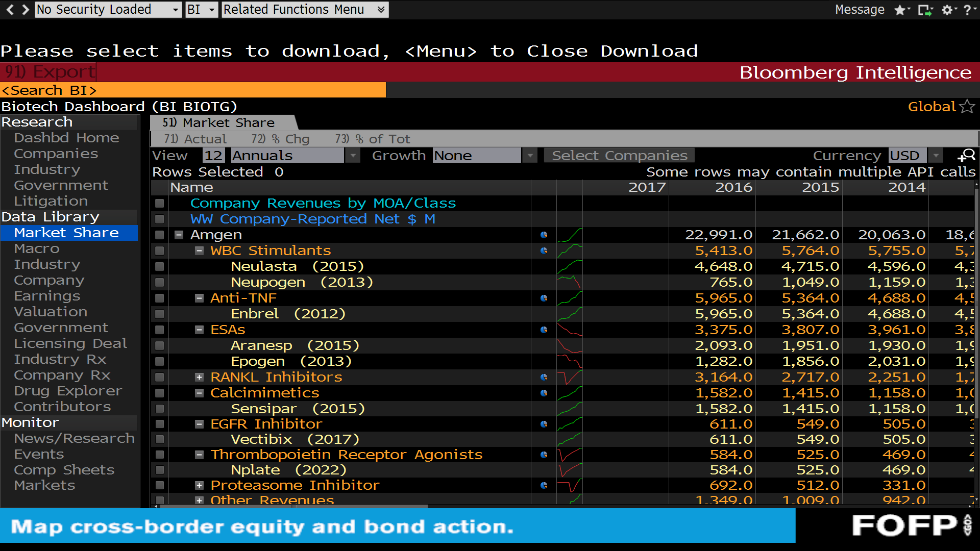
Task: Open the settings gear icon
Action: (948, 10)
